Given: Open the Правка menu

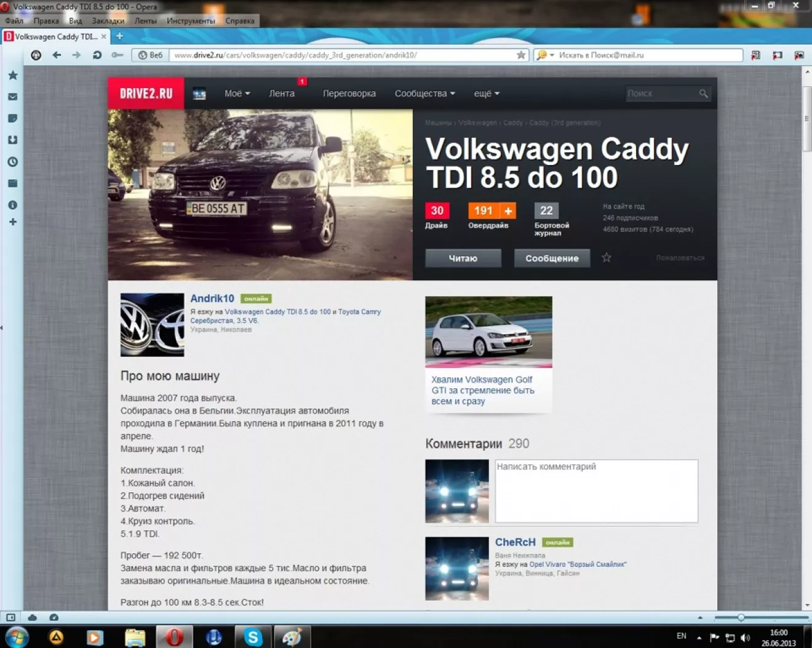Looking at the screenshot, I should pos(46,20).
